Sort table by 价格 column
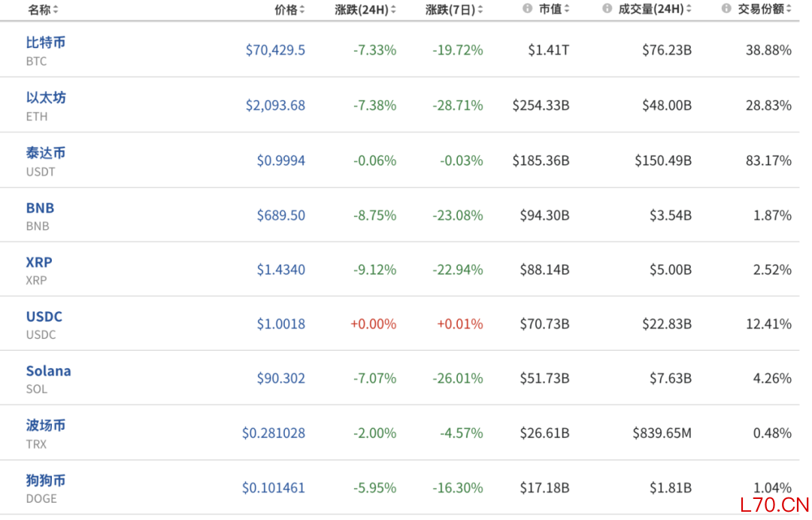The height and width of the screenshot is (520, 812). 289,9
